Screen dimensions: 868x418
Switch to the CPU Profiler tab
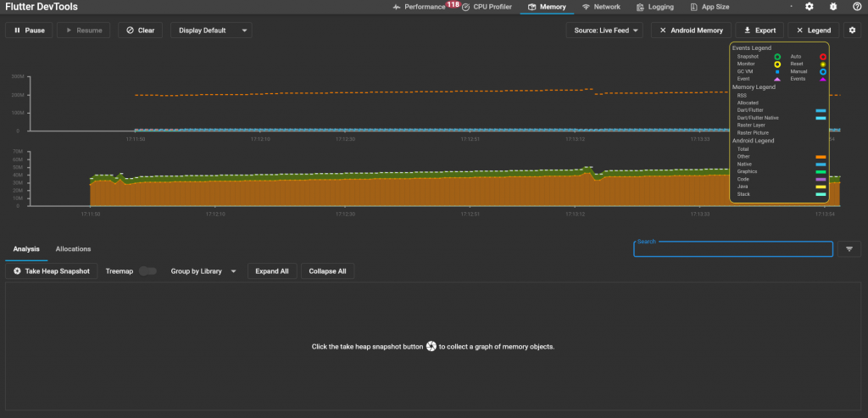click(487, 7)
